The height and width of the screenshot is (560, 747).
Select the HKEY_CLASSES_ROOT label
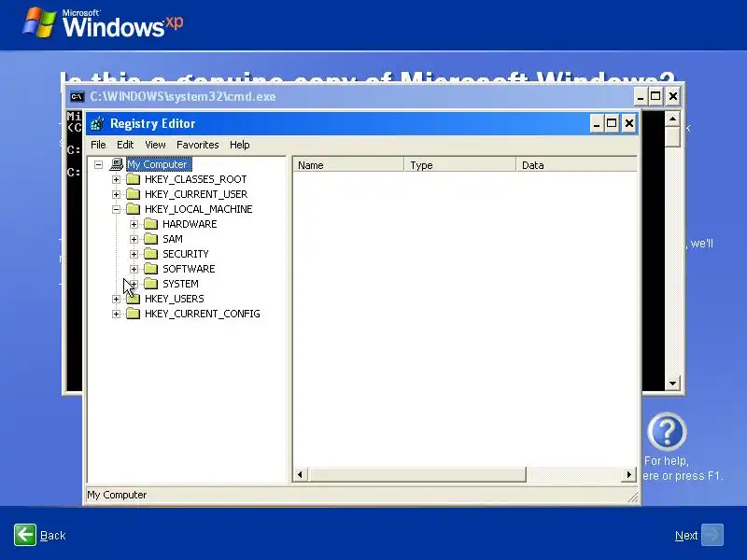pos(196,179)
